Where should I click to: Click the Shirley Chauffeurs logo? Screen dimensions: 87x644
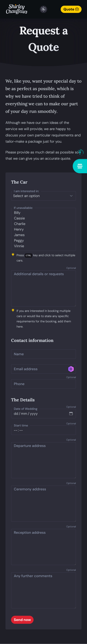pyautogui.click(x=17, y=9)
